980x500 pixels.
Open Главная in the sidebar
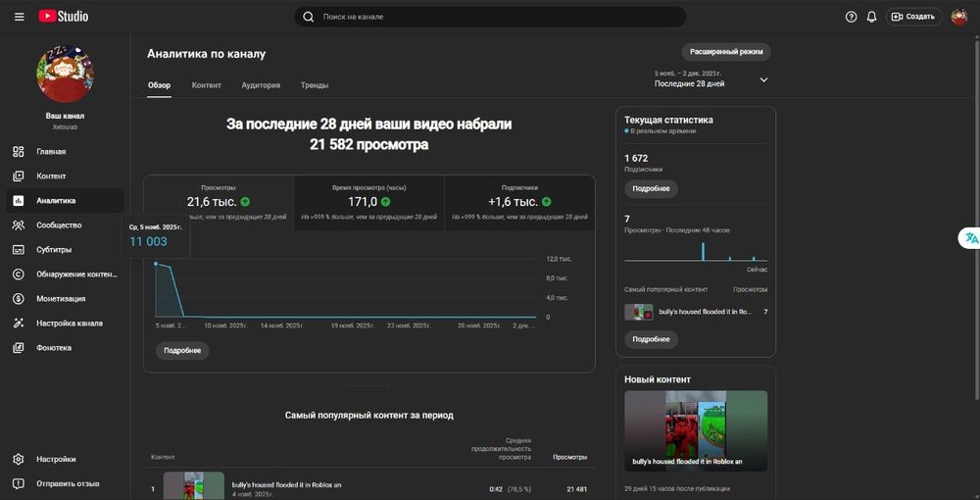(65, 151)
